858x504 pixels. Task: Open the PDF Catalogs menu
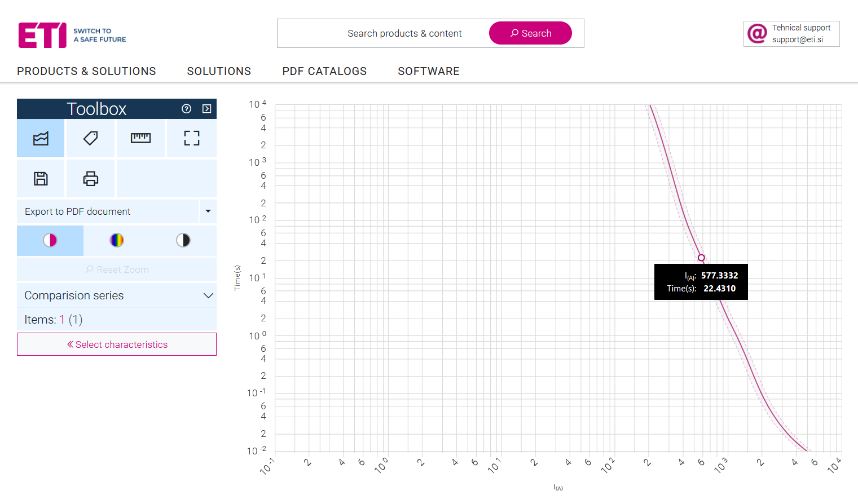point(324,71)
